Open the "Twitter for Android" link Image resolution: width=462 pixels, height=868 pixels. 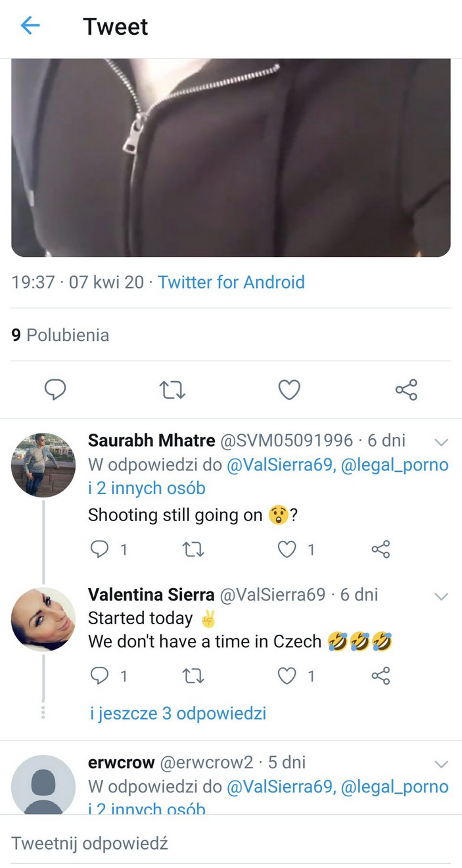(x=231, y=283)
